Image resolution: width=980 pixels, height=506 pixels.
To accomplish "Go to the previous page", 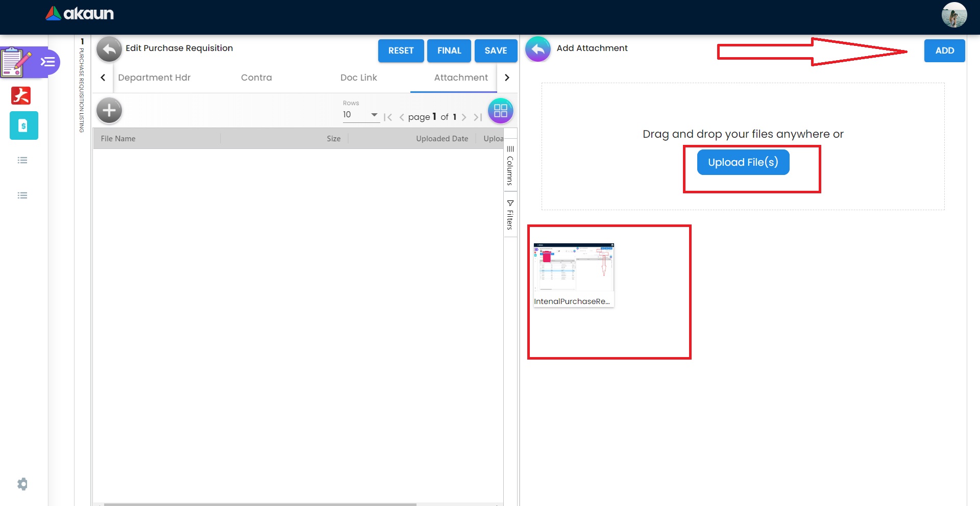I will point(402,117).
